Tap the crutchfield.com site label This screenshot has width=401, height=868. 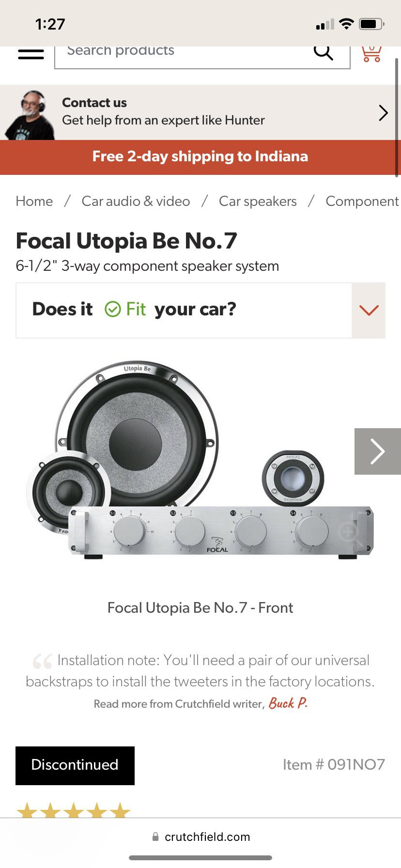point(207,837)
